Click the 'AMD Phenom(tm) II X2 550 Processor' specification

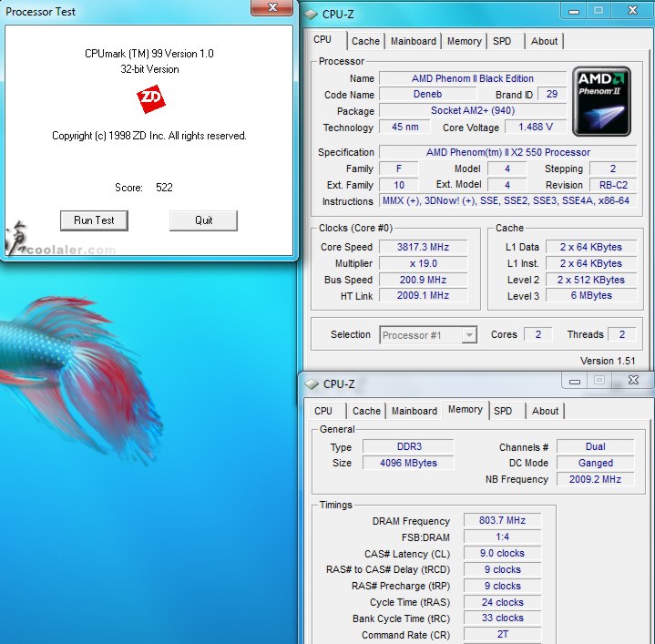[508, 152]
